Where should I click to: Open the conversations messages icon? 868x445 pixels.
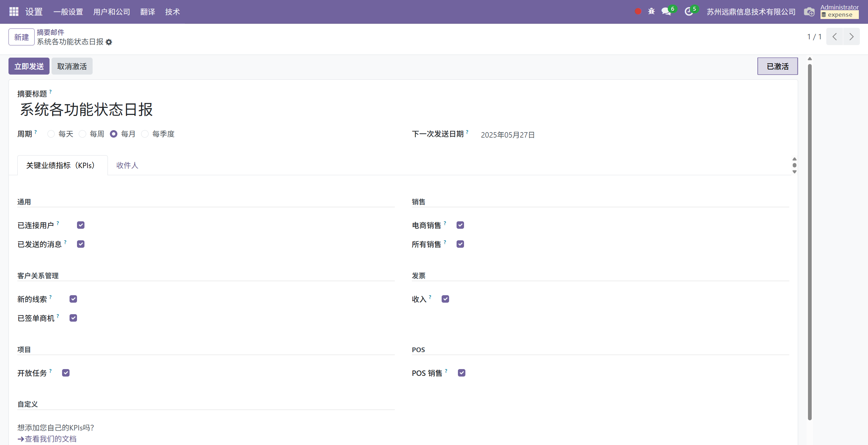(x=667, y=12)
